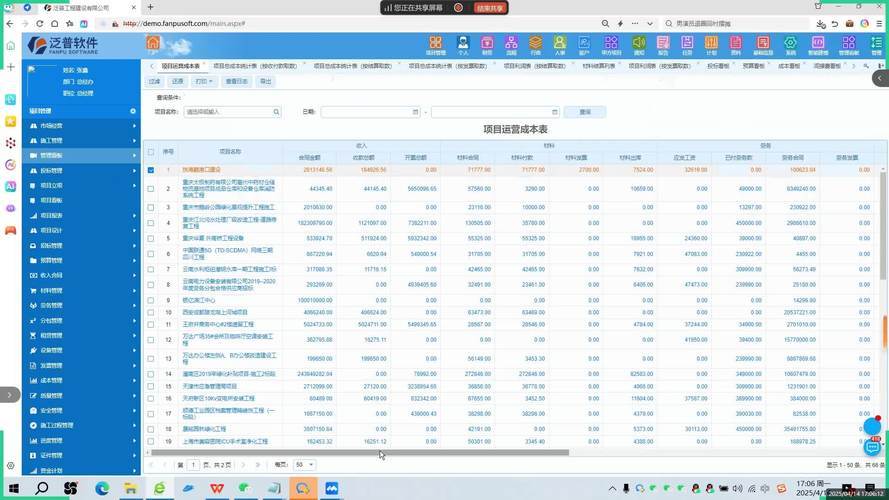Click the orange home icon in header
Screen dimensions: 889x500
(x=153, y=43)
